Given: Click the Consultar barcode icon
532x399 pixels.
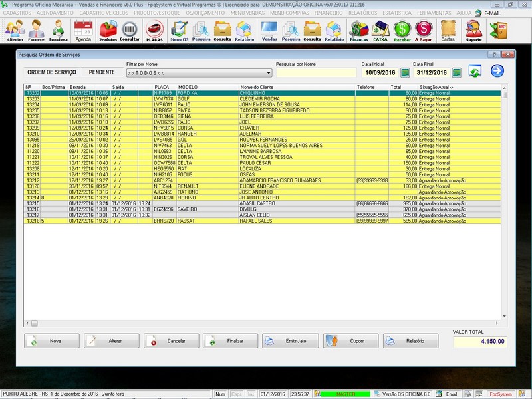Looking at the screenshot, I should click(130, 31).
